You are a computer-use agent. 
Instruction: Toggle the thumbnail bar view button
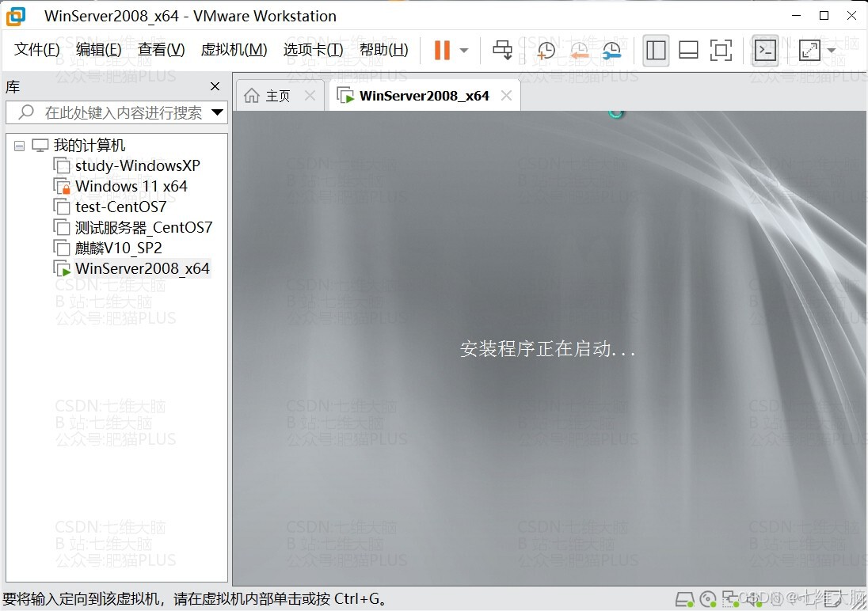(688, 51)
